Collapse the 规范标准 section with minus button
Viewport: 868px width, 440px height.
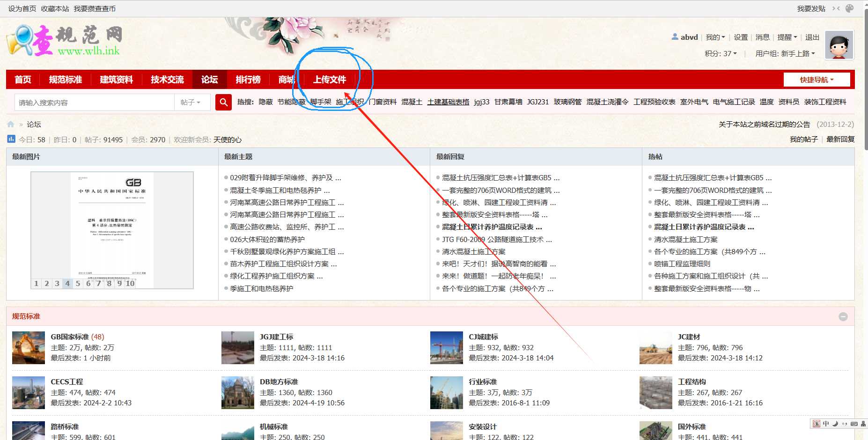click(843, 317)
